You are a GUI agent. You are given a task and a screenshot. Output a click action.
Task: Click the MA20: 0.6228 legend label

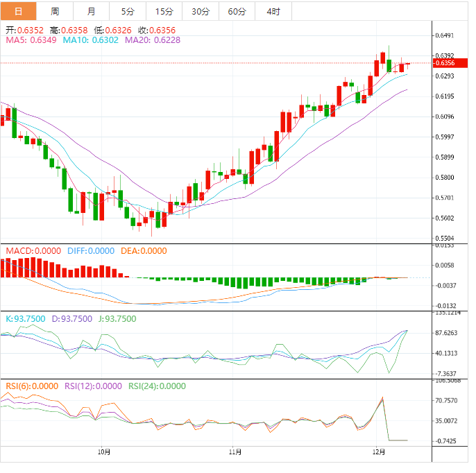(153, 40)
